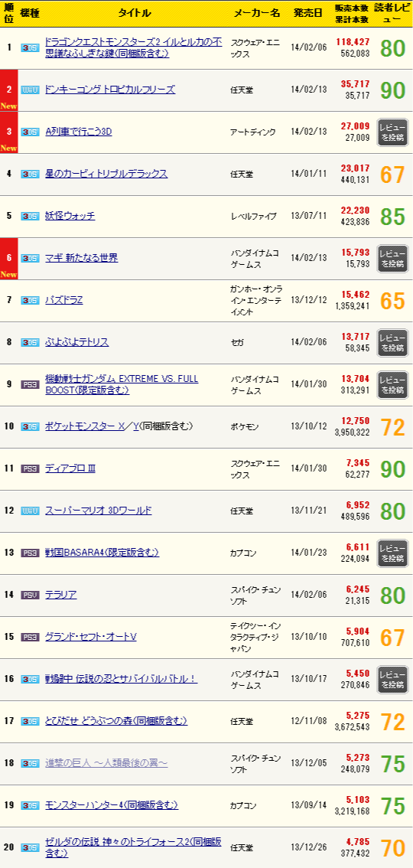This screenshot has width=413, height=868.
Task: Click the 3DS badge beside ポケットモンスター X/Y
Action: pyautogui.click(x=30, y=426)
